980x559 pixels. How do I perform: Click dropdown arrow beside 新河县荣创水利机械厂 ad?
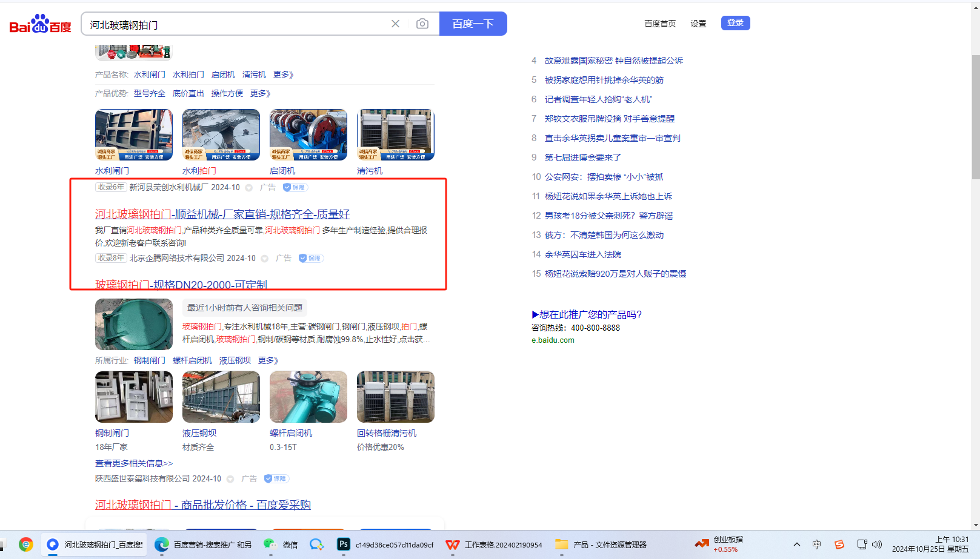[x=248, y=188]
